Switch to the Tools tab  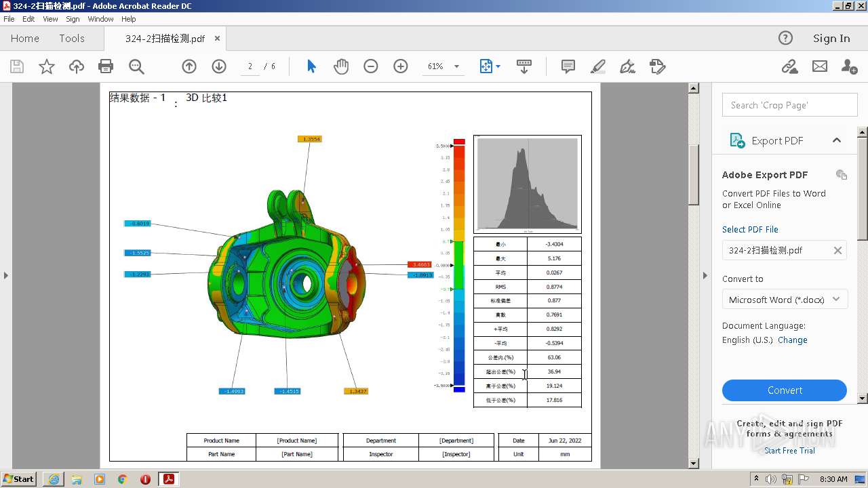[72, 39]
